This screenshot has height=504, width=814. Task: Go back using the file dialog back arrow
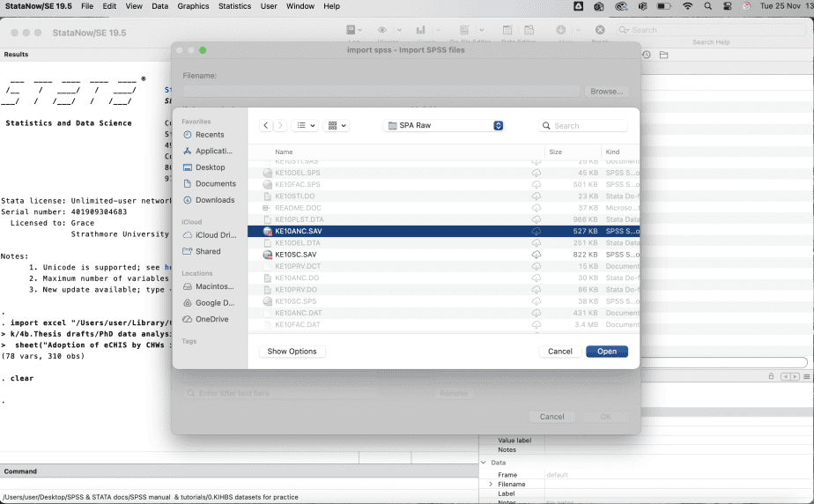(266, 126)
